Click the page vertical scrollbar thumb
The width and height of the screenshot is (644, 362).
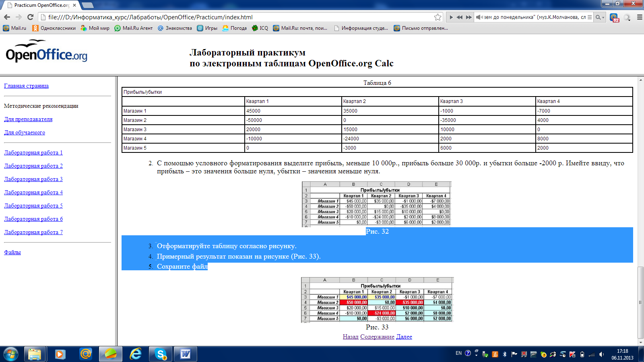coord(641,302)
